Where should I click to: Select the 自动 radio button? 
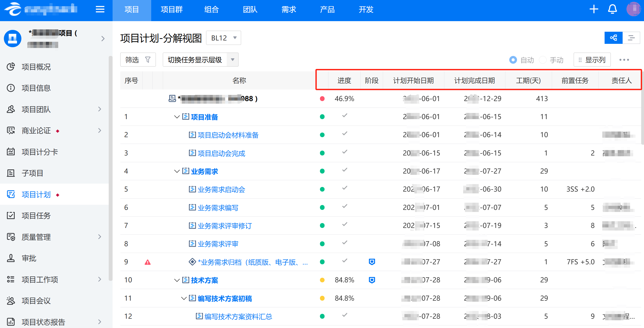(513, 60)
